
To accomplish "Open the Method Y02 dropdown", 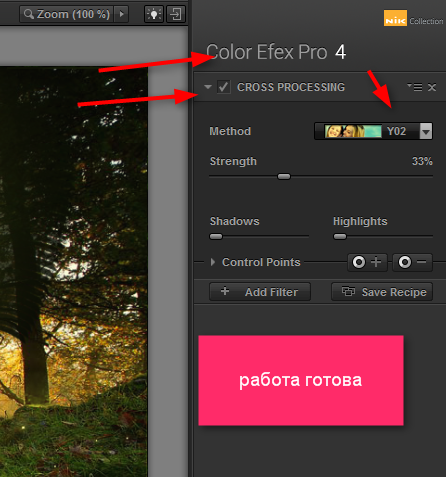I will (426, 131).
